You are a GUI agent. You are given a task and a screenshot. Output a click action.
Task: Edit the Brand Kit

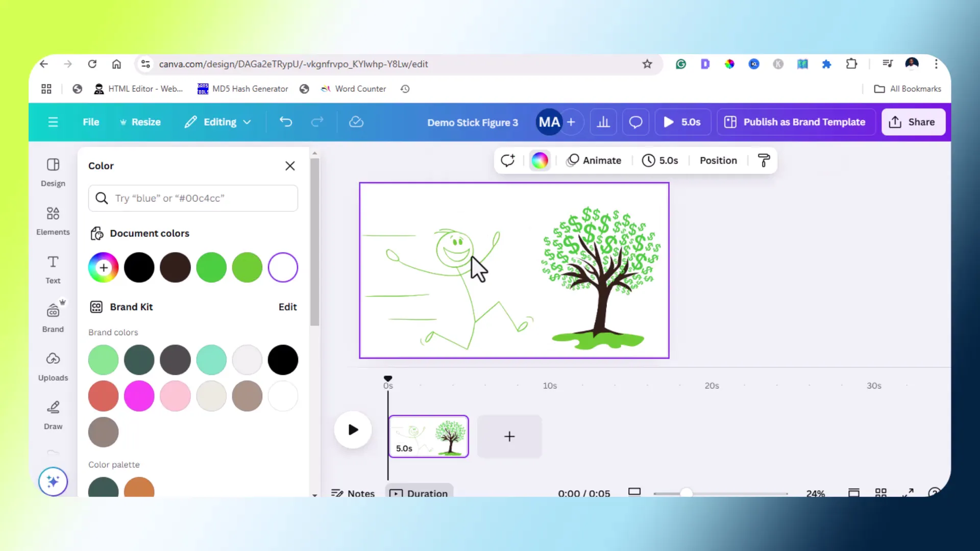coord(287,307)
